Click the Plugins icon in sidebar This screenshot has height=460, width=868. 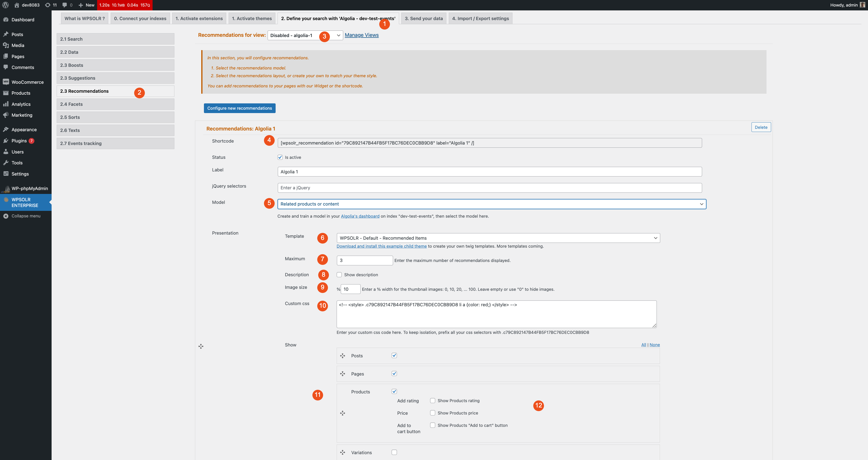6,141
